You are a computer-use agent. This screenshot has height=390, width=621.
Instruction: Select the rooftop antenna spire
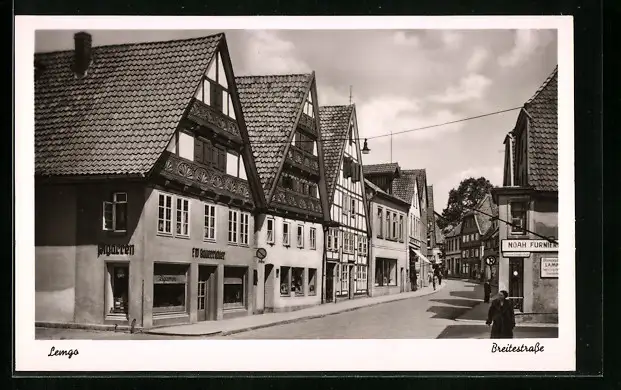coord(350,95)
